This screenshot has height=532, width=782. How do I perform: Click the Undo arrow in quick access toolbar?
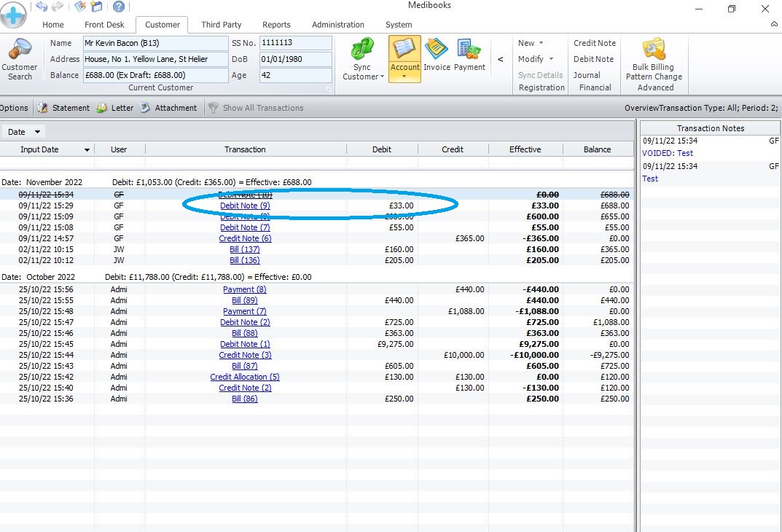(x=42, y=7)
